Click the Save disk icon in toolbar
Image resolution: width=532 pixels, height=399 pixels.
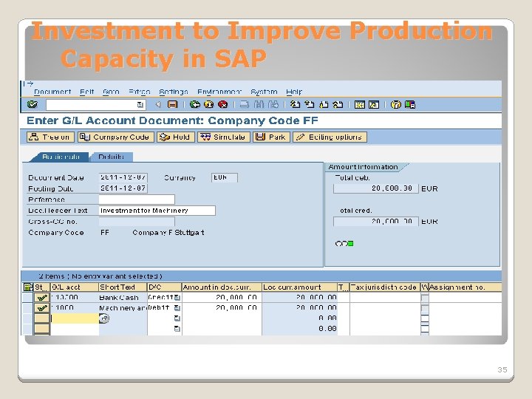(173, 104)
